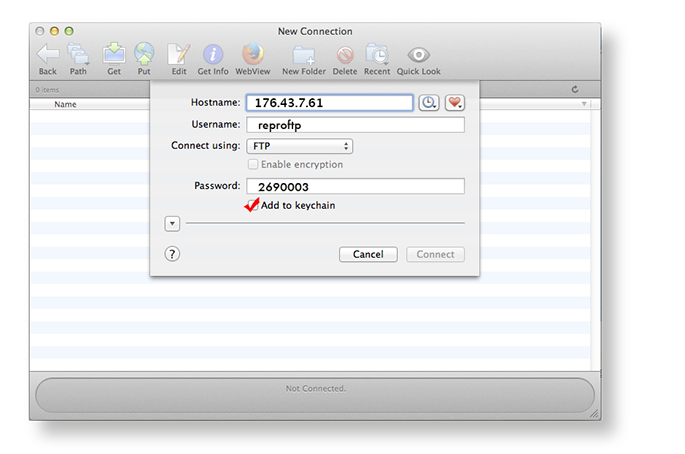Open the Path toolbar icon
The image size is (685, 454).
click(x=78, y=55)
